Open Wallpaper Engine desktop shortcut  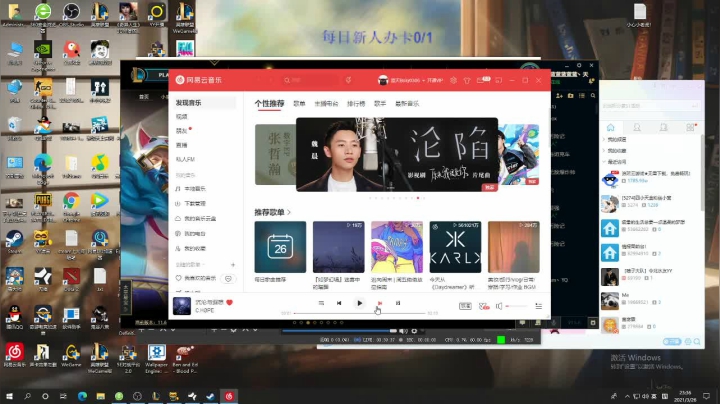coord(156,358)
